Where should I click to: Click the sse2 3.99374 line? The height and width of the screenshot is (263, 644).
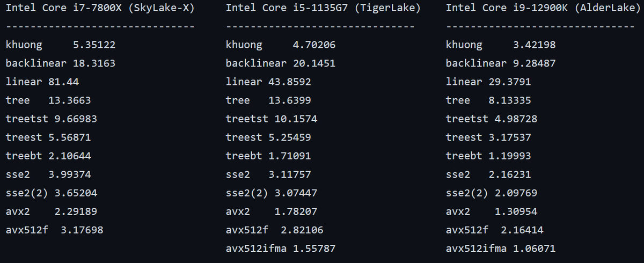click(48, 174)
